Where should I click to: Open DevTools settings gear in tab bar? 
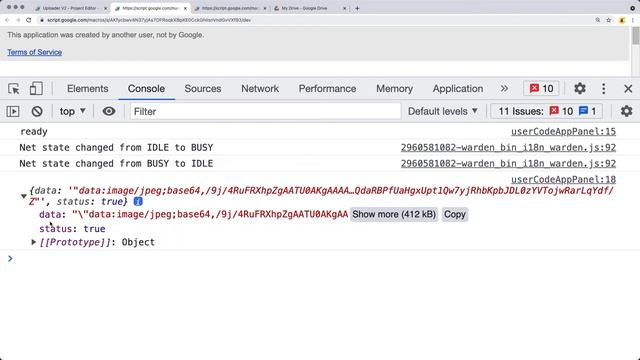(580, 88)
